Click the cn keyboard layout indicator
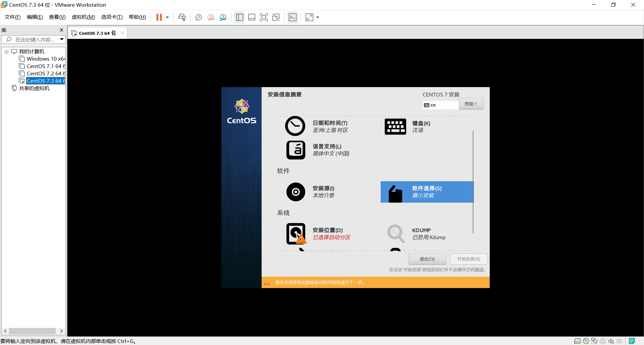This screenshot has height=345, width=644. pos(440,105)
